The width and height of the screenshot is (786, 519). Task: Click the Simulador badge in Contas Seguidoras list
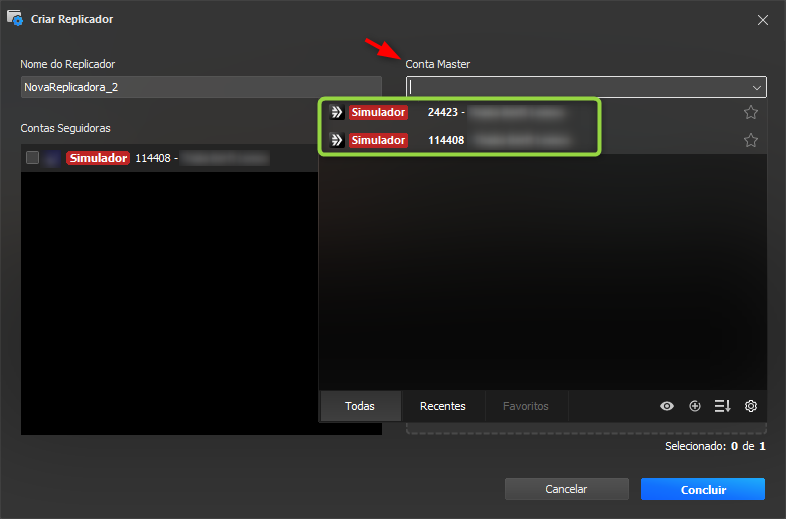point(97,158)
